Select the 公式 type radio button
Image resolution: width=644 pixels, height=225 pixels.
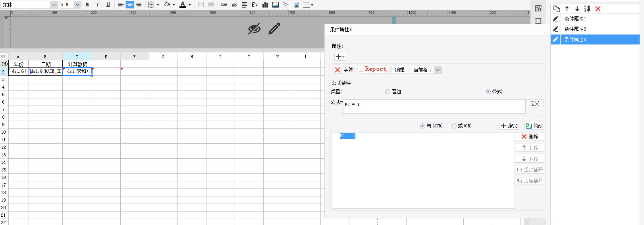pos(488,91)
